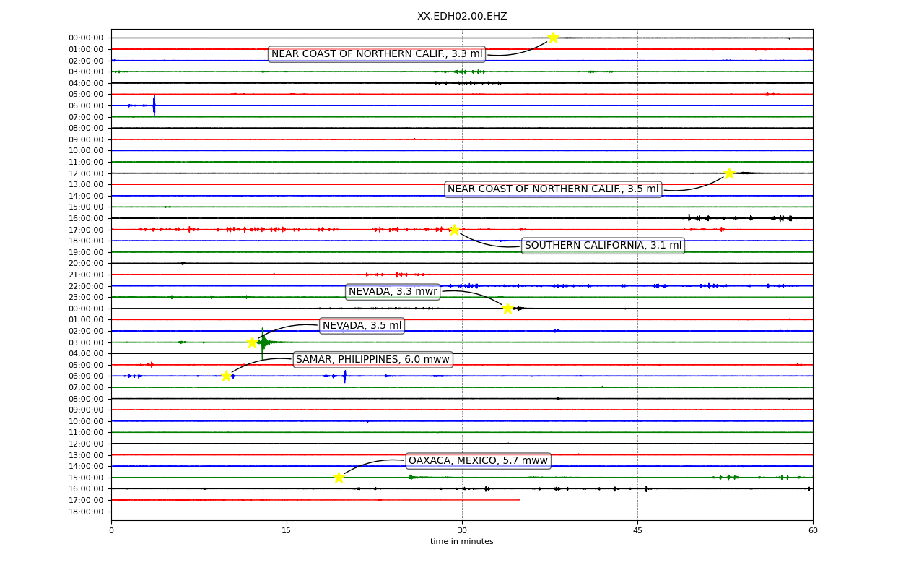Click the Samar, Philippines earthquake star marker
The width and height of the screenshot is (924, 578).
coord(226,376)
